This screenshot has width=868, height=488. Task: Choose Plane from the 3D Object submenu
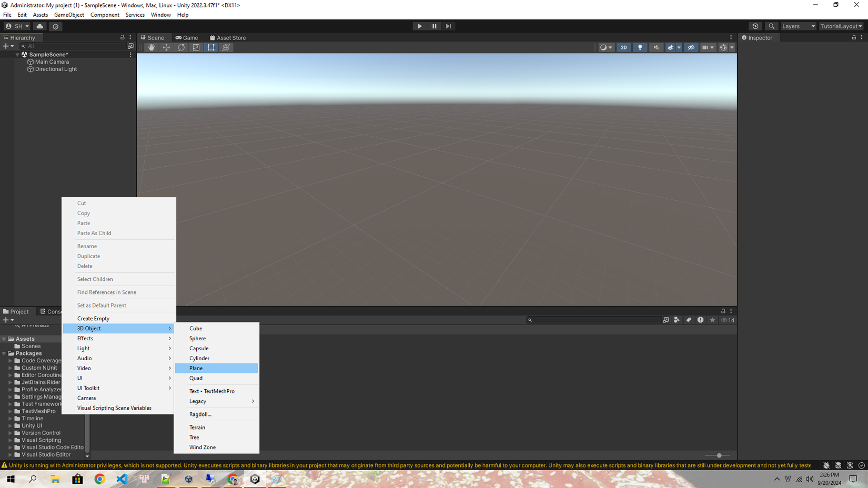click(217, 368)
